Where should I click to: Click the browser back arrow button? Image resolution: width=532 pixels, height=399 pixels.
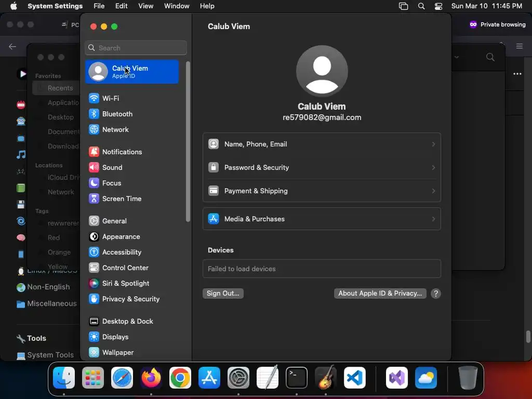click(x=12, y=46)
